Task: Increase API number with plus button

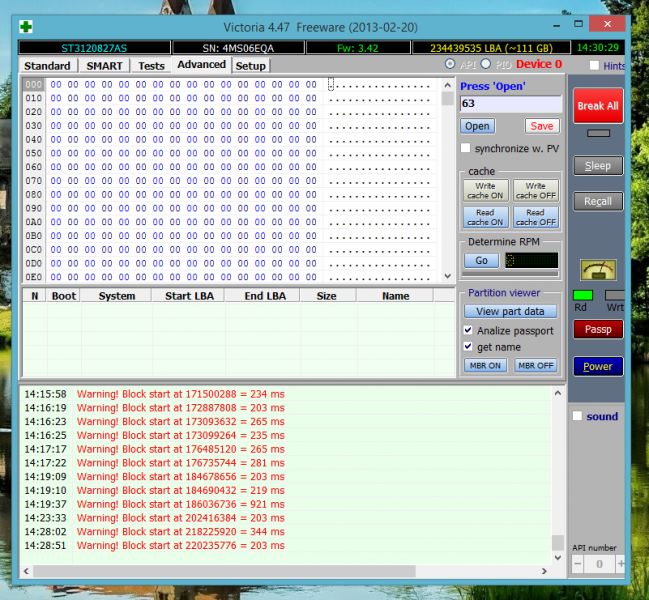Action: coord(621,564)
